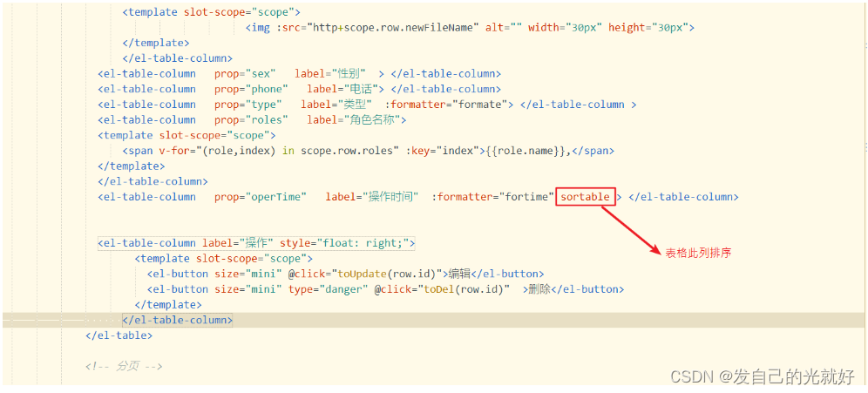The image size is (868, 393).
Task: Place cursor on {{role.name}} interpolation
Action: pyautogui.click(x=526, y=151)
